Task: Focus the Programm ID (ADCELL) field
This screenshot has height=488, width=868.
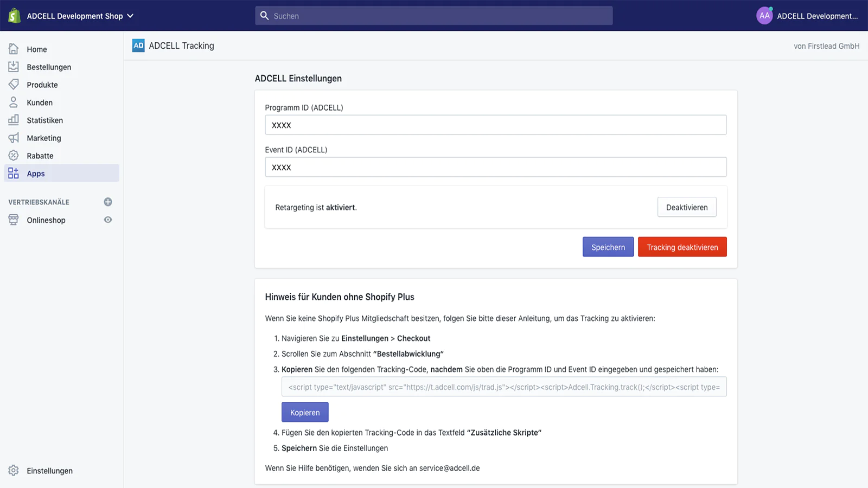Action: 495,125
